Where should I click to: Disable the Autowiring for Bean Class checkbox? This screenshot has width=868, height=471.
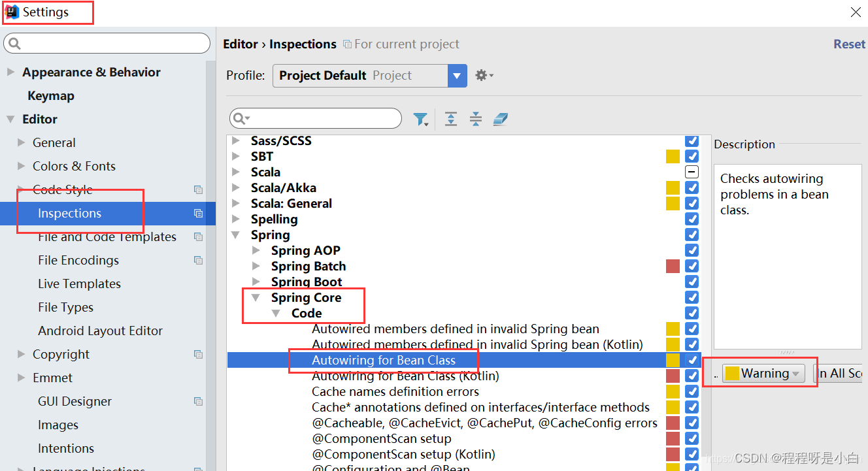(692, 361)
